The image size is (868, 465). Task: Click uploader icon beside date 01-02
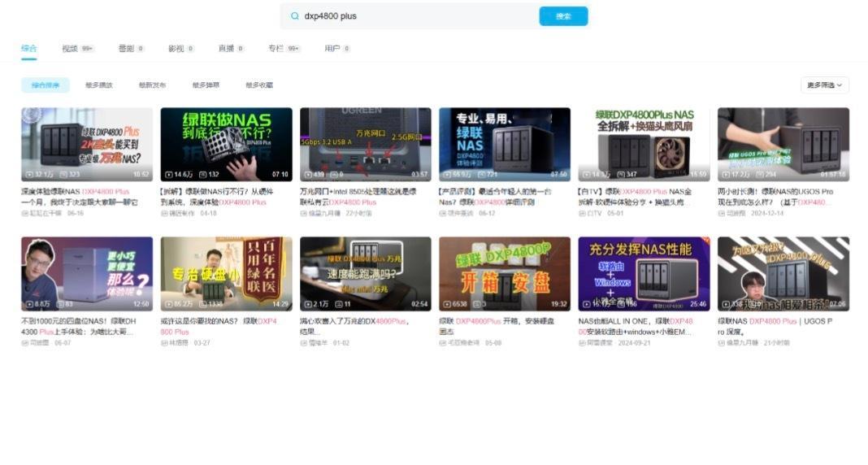click(303, 343)
